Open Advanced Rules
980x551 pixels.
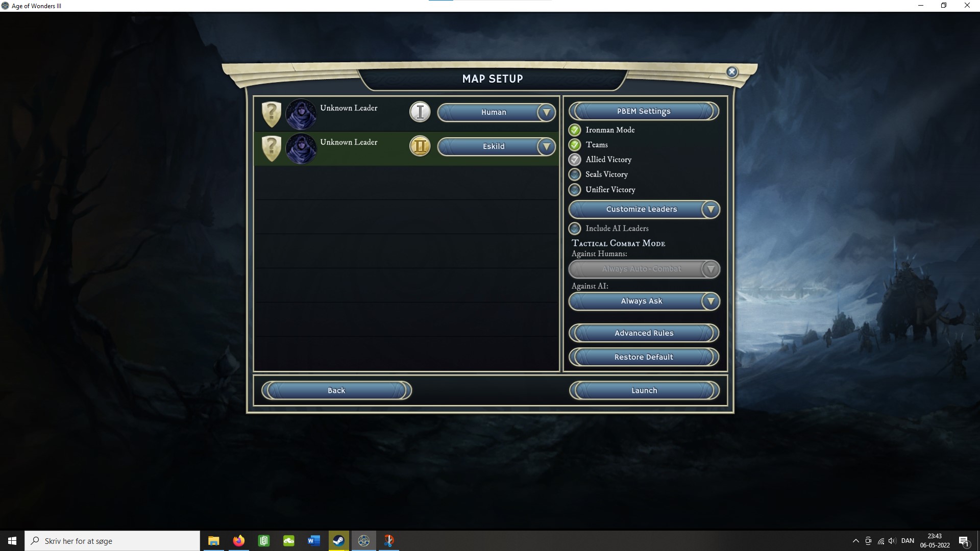[644, 333]
